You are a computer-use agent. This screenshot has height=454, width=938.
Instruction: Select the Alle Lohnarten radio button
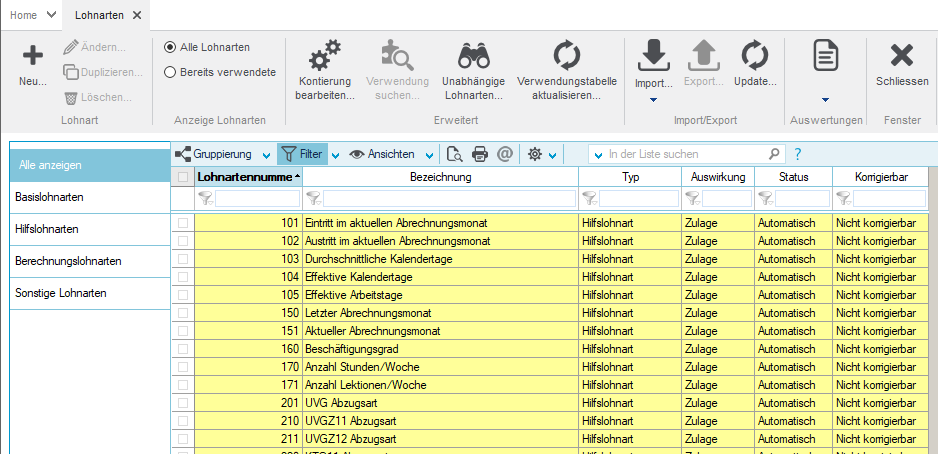pyautogui.click(x=170, y=47)
